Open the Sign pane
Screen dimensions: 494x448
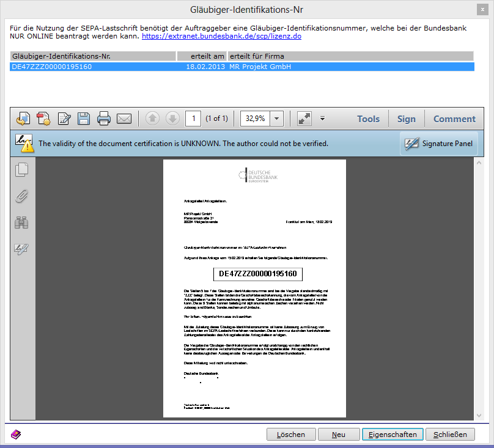(407, 119)
